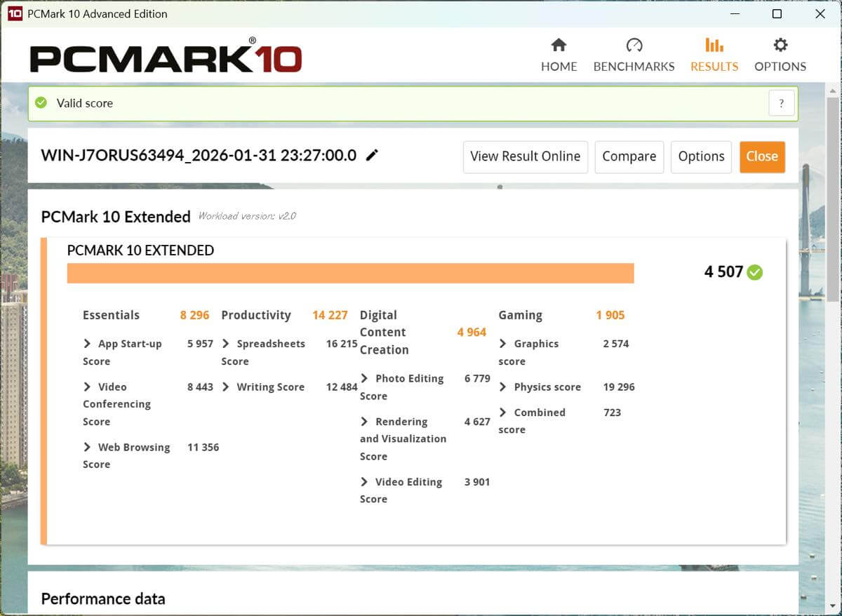The height and width of the screenshot is (616, 842).
Task: Expand Spreadsheets Score details
Action: coord(226,344)
